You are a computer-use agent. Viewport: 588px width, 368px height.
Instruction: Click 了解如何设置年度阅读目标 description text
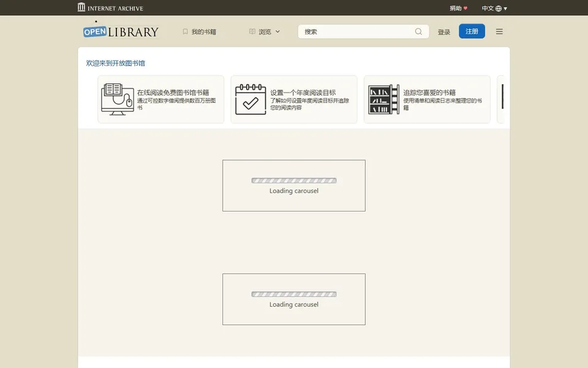click(310, 104)
